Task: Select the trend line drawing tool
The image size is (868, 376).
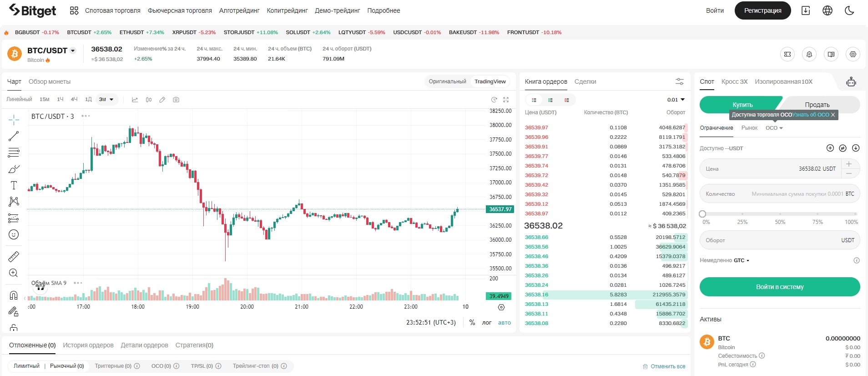Action: click(14, 136)
